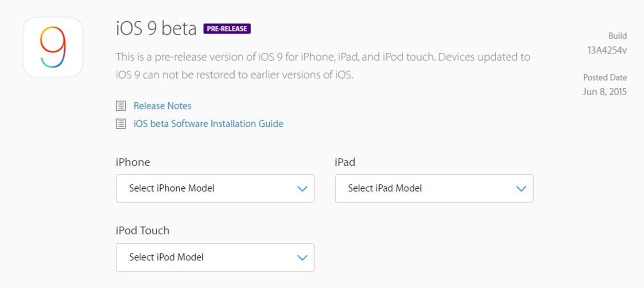
Task: Click the chevron arrow in iPhone model selector
Action: (302, 189)
